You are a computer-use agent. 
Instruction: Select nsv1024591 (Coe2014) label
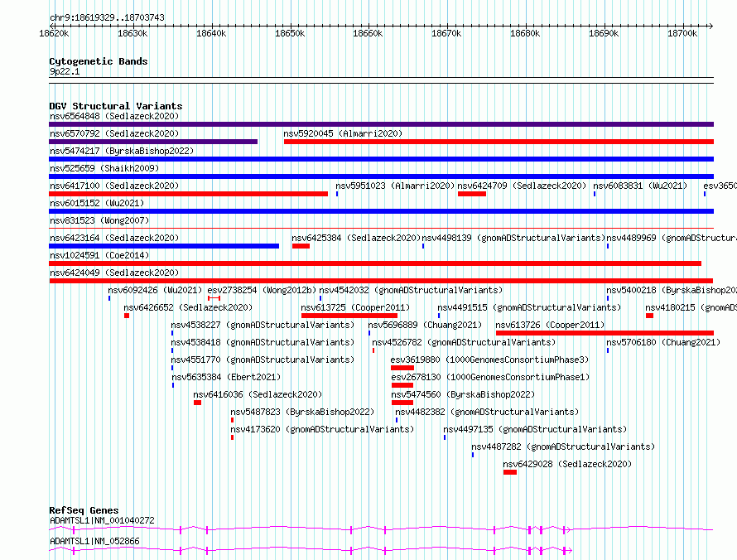click(x=99, y=255)
